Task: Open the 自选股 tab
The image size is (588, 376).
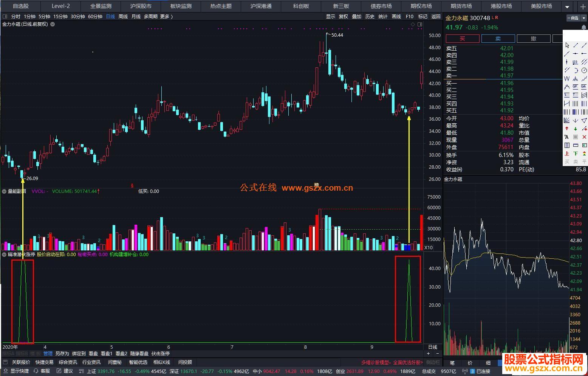Action: pos(21,6)
